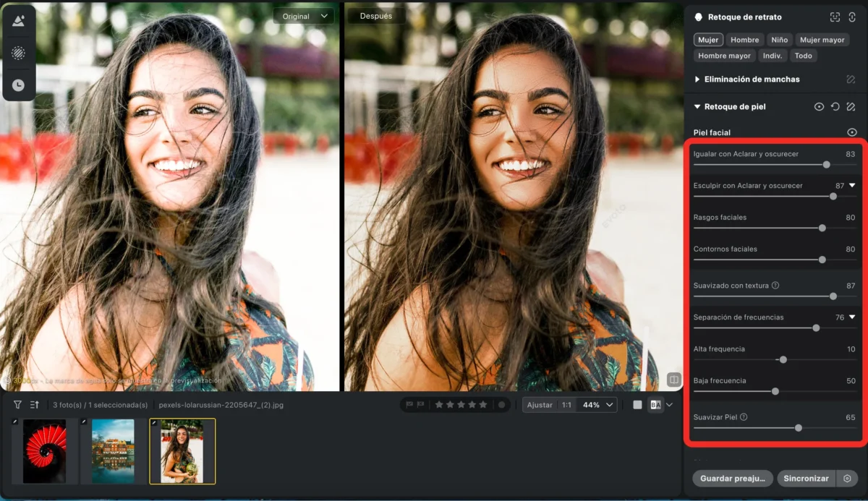Reset the Retoque de piel adjustments
868x501 pixels.
coord(835,107)
